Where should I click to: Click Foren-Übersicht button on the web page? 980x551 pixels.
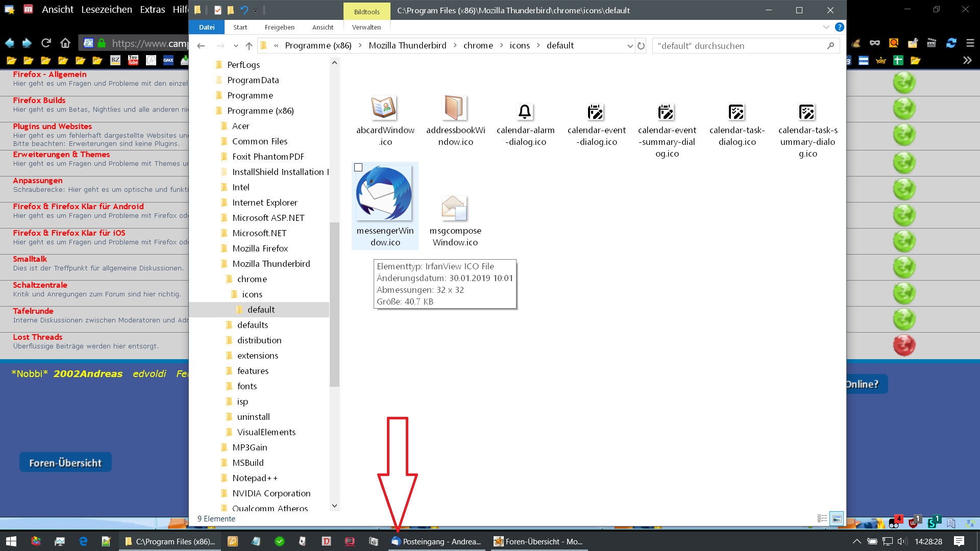[65, 463]
